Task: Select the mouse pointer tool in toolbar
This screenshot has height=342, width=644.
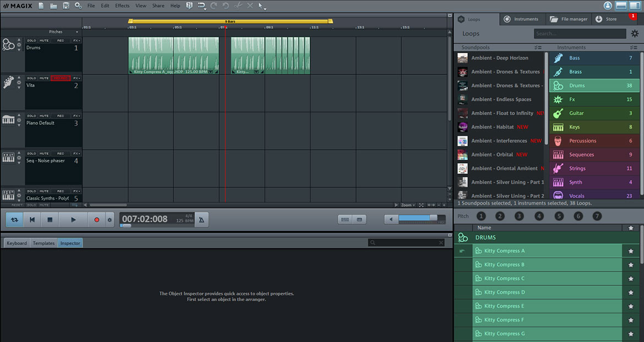Action: tap(260, 6)
